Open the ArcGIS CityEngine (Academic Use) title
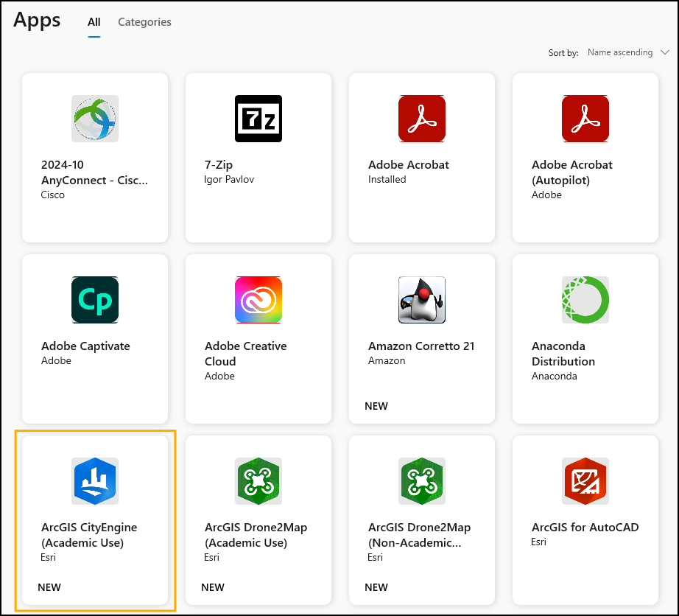 [x=89, y=535]
